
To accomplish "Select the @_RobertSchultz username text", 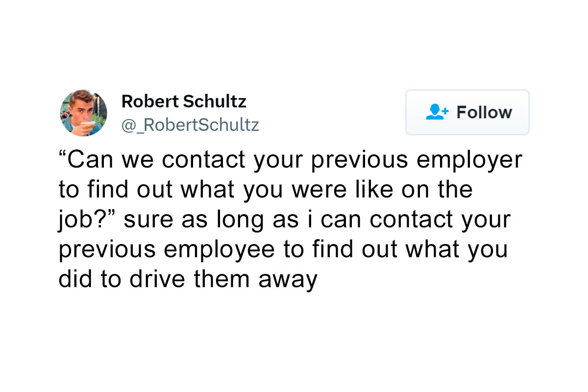I will [x=191, y=125].
